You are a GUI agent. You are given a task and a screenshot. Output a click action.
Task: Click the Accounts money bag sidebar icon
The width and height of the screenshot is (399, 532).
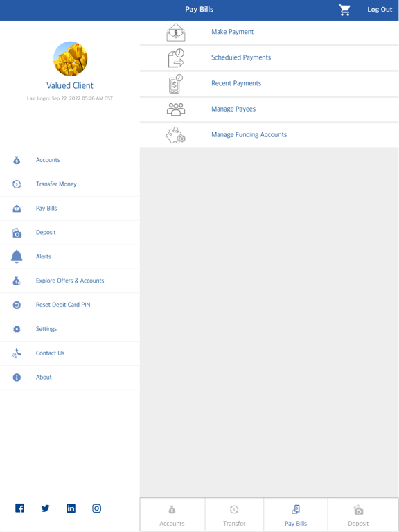tap(17, 160)
